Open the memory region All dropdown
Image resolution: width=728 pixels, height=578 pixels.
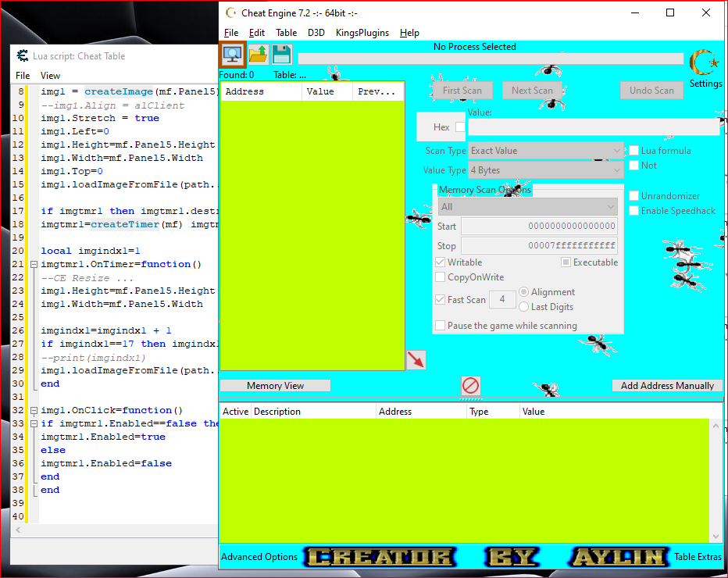tap(527, 207)
